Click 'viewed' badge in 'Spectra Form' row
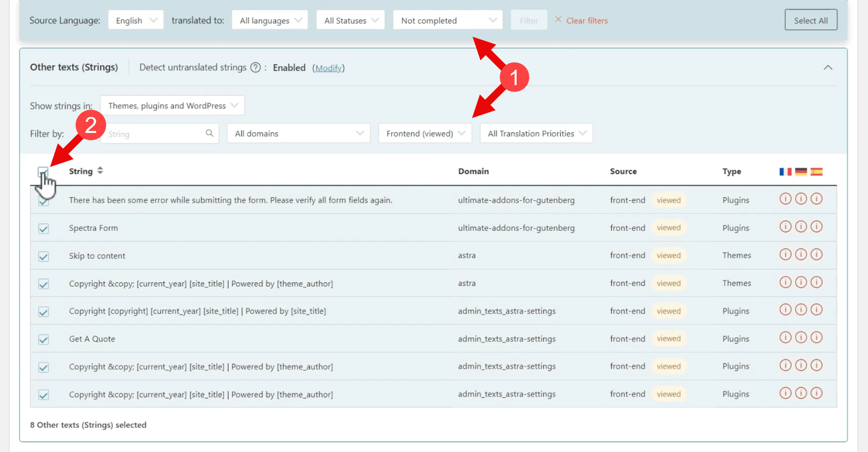This screenshot has width=868, height=452. click(x=669, y=228)
